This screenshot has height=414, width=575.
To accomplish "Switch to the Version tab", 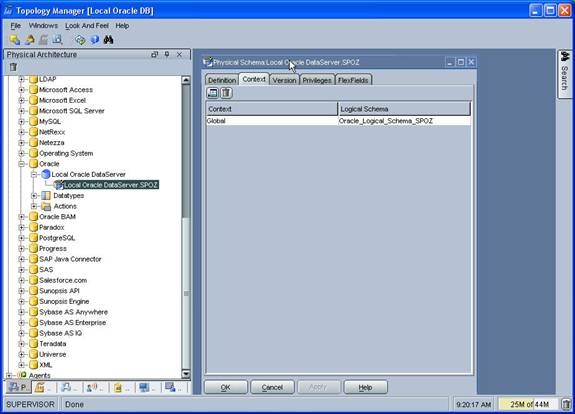I will pos(285,80).
